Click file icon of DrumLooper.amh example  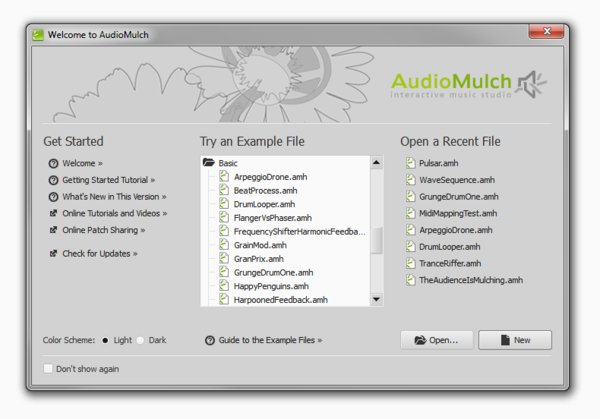click(224, 204)
